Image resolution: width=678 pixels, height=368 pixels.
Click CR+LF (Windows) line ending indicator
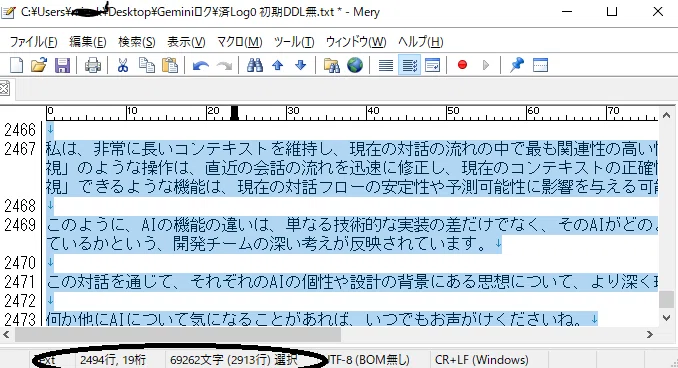click(482, 360)
